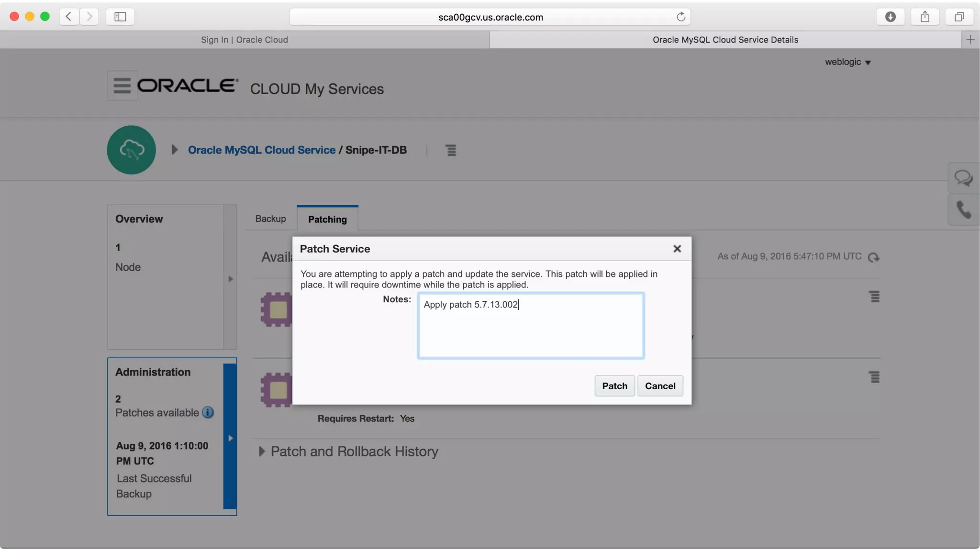
Task: Click Safari downloads icon
Action: pos(890,17)
